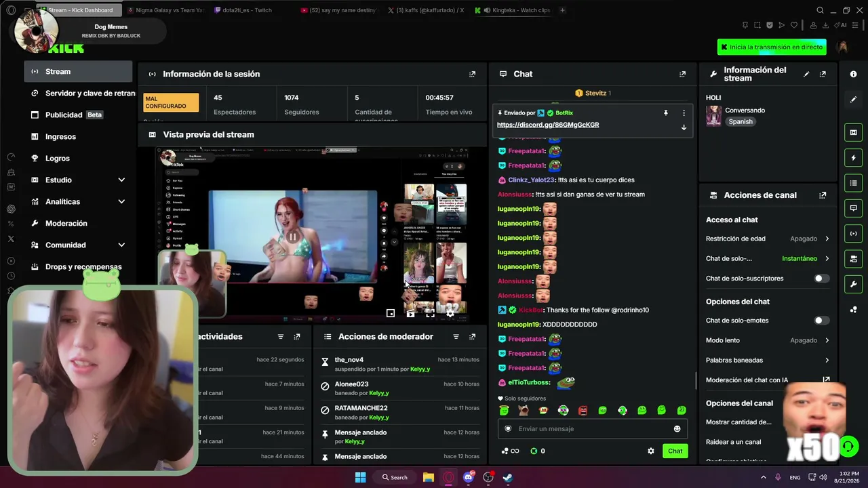Click Raidear a un canal option

point(733,442)
